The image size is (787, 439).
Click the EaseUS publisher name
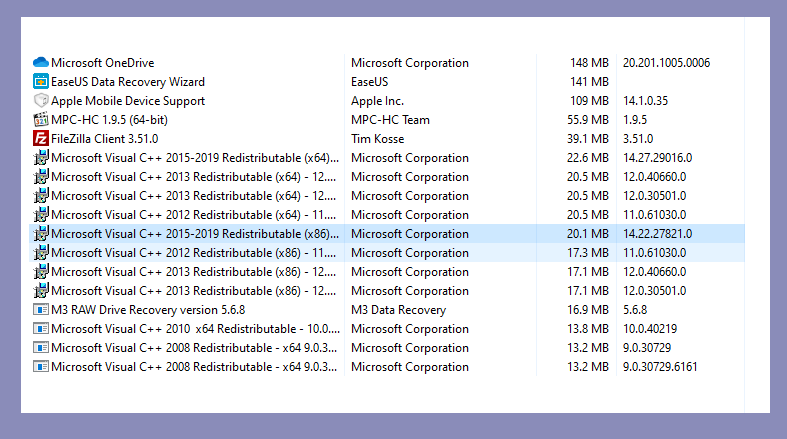(x=369, y=82)
